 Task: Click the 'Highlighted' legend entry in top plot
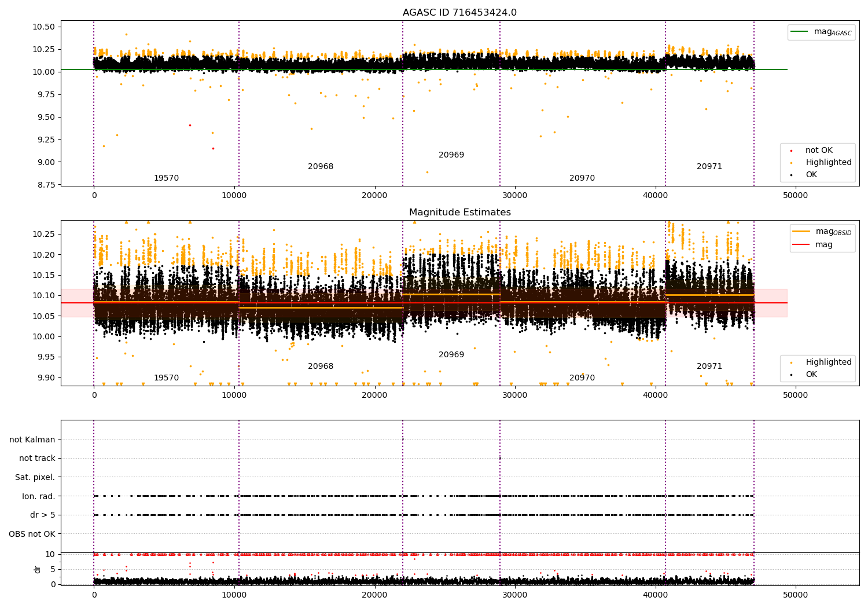828,163
